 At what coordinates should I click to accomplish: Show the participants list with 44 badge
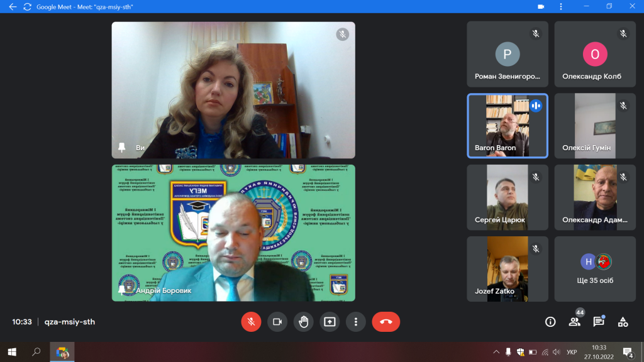(x=575, y=321)
